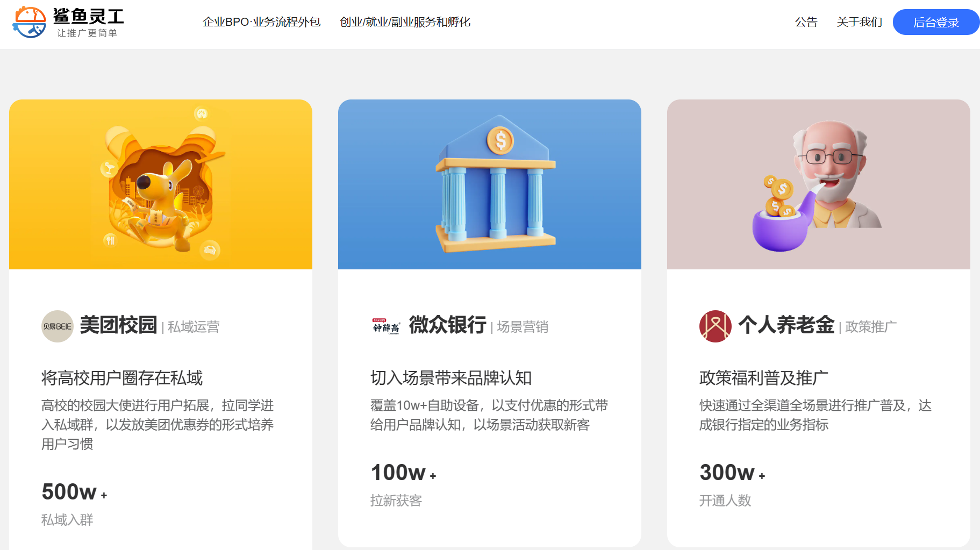
Task: Click the 贝易BEIE round logo icon
Action: click(x=58, y=326)
